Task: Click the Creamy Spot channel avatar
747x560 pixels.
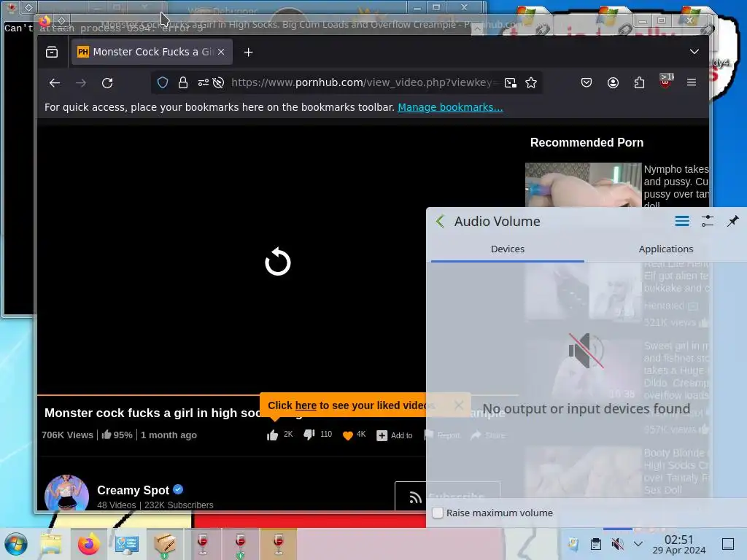Action: [x=66, y=493]
